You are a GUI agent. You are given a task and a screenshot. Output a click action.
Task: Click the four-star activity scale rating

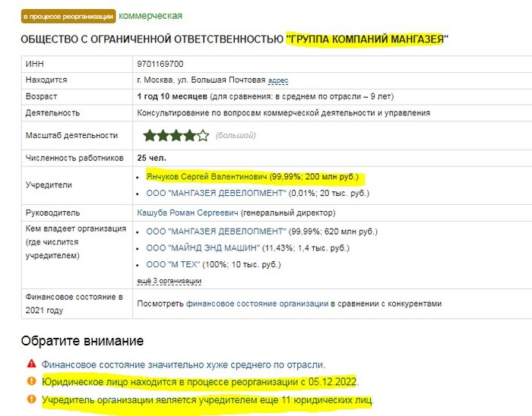(x=176, y=136)
